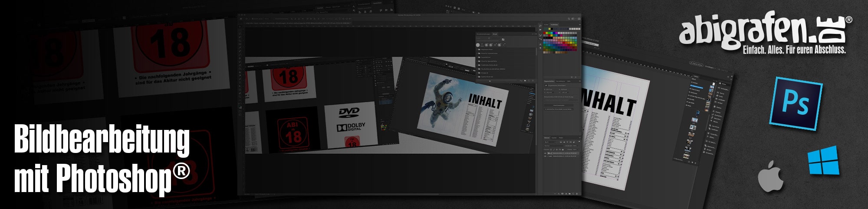Open the Paragraph panel icon in the collapsed dock
Screen dimensions: 868x209
540,48
